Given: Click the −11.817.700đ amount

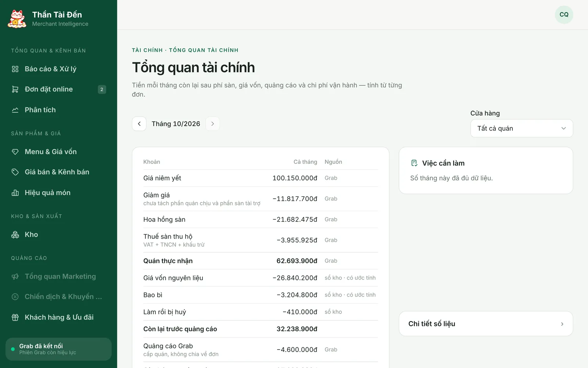Looking at the screenshot, I should pyautogui.click(x=295, y=199).
